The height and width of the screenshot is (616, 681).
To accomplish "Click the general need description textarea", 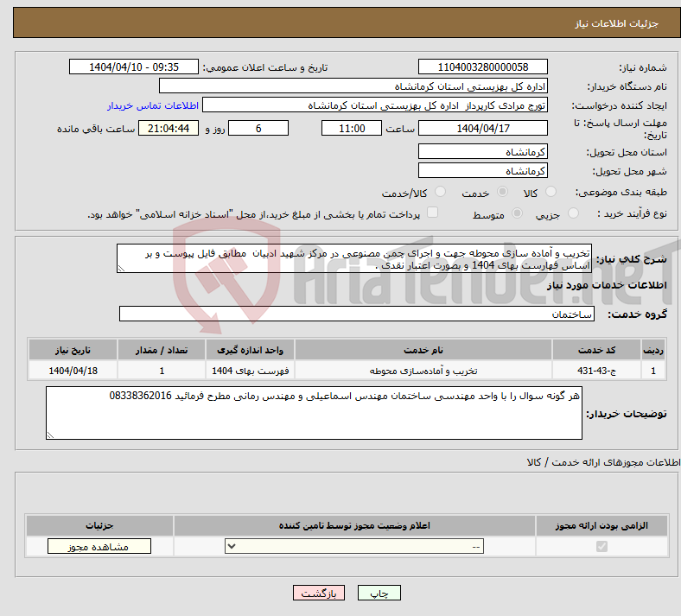I will (x=354, y=258).
